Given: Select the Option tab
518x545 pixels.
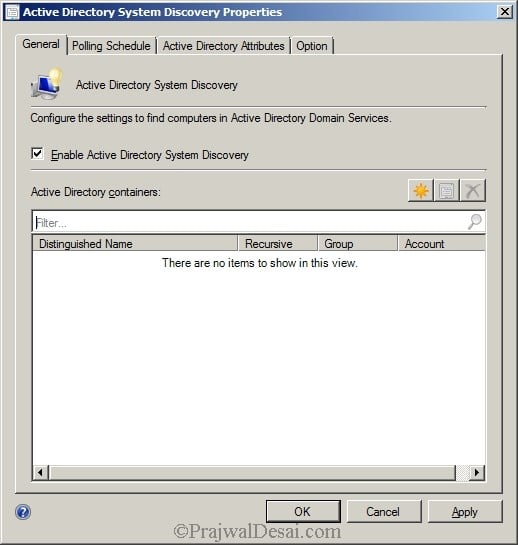Looking at the screenshot, I should (x=312, y=46).
